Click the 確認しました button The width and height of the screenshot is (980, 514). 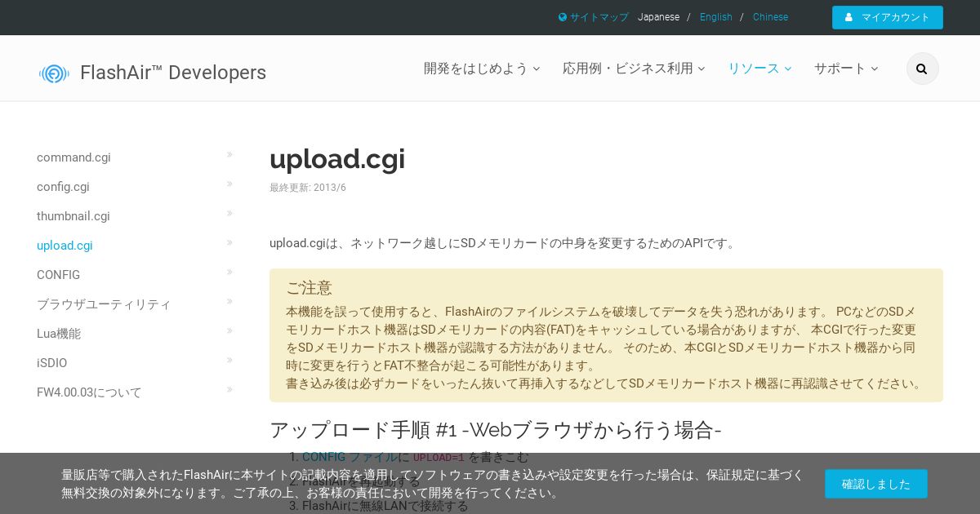(x=876, y=484)
